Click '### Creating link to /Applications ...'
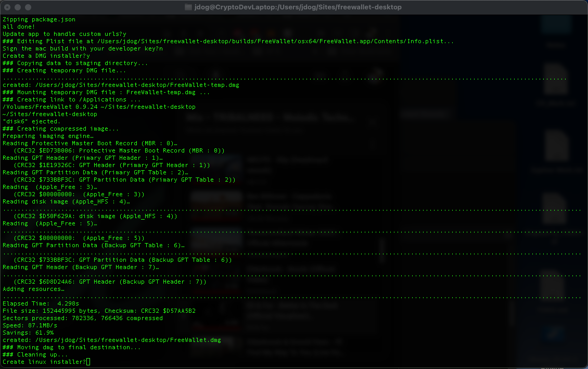The width and height of the screenshot is (588, 369). (72, 100)
